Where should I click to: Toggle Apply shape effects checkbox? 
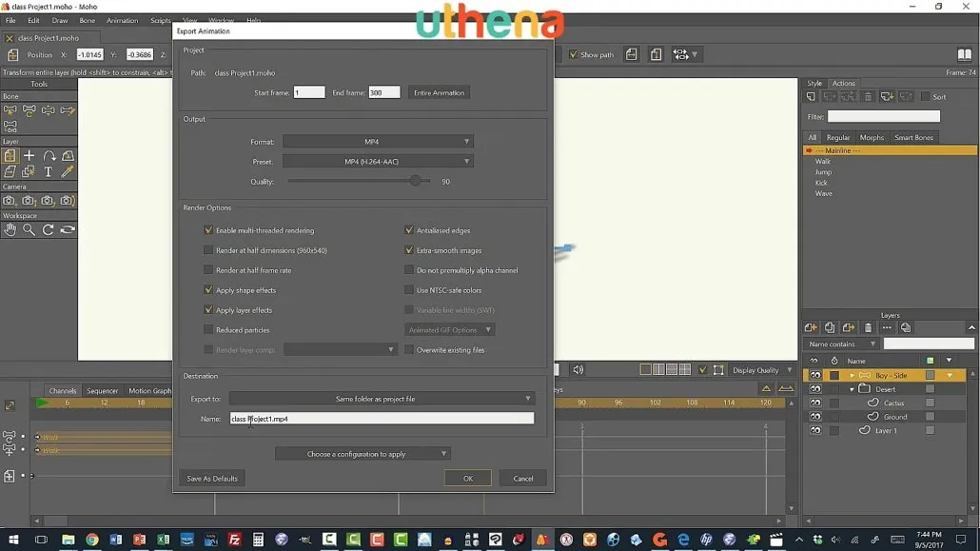tap(208, 290)
